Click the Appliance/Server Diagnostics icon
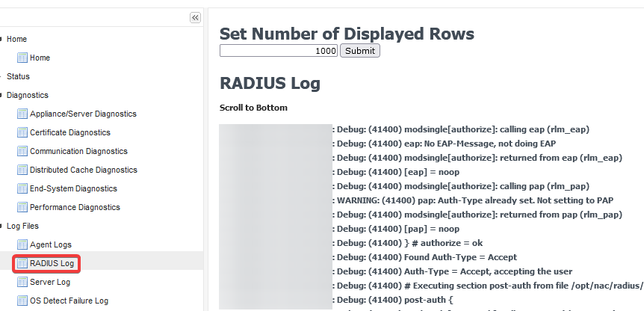 (x=22, y=114)
